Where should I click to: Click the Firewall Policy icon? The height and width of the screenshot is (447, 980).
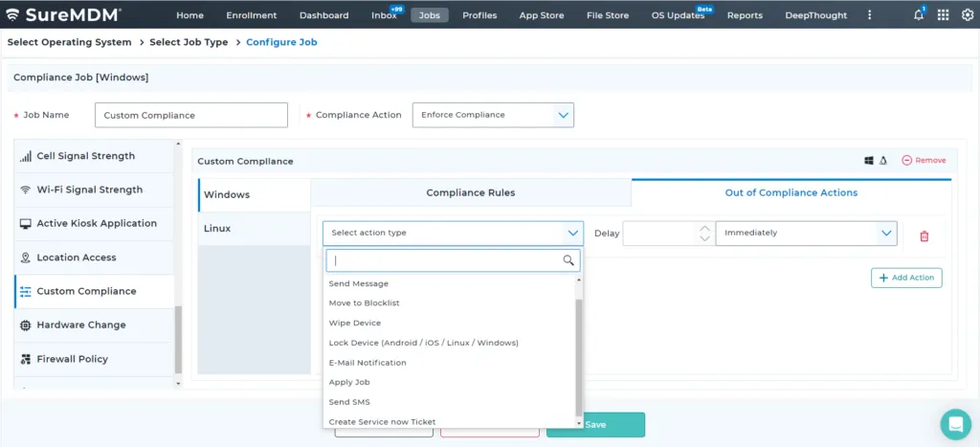(x=26, y=359)
